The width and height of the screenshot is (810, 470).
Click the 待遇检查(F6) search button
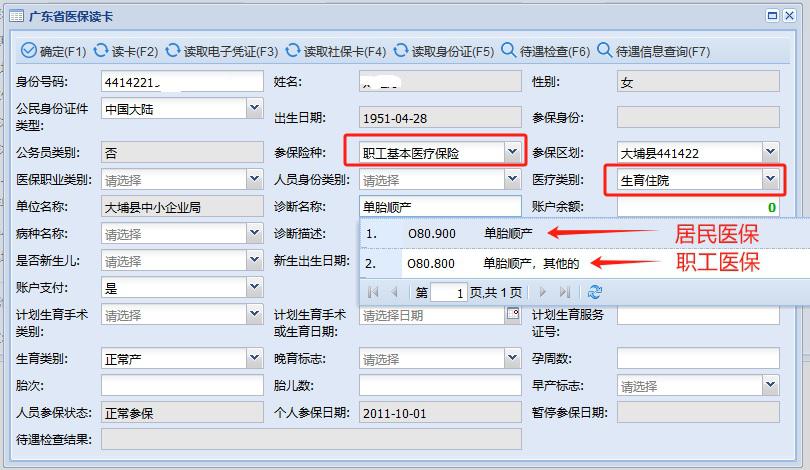pyautogui.click(x=546, y=51)
